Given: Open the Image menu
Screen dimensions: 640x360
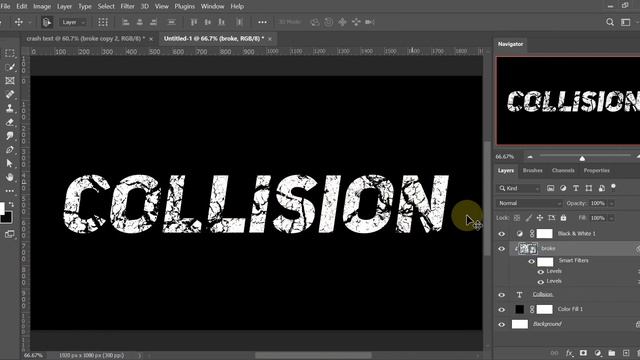Looking at the screenshot, I should click(42, 6).
